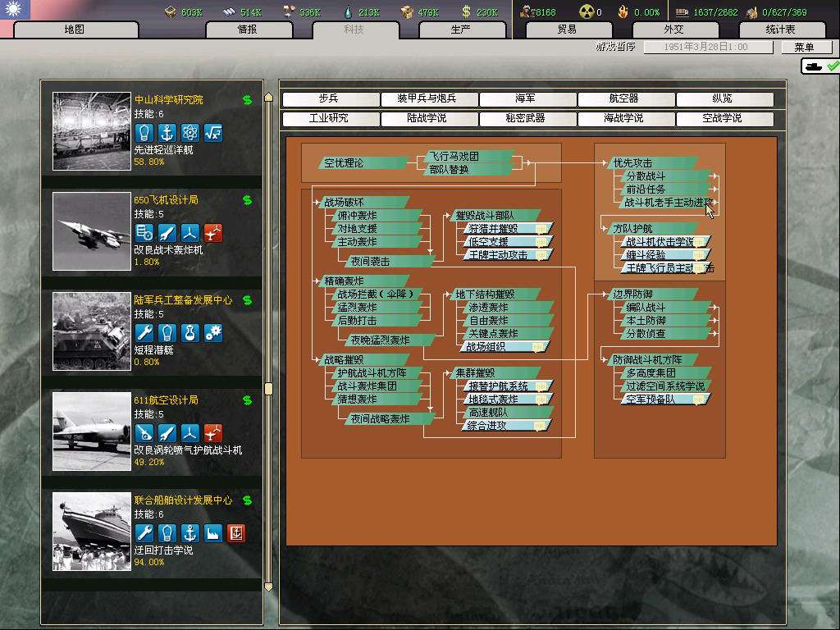Click the green dollar sign beside 650飞机设计局
Image resolution: width=840 pixels, height=630 pixels.
click(x=247, y=200)
